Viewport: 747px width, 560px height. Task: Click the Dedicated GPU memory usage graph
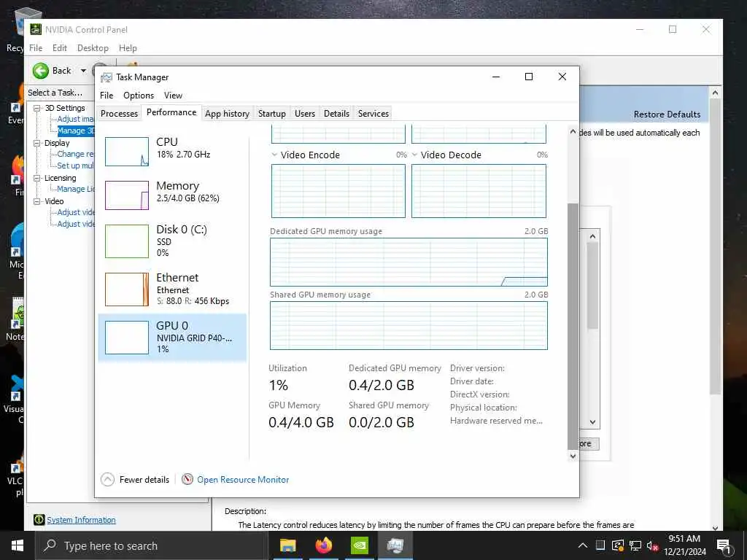pos(409,262)
